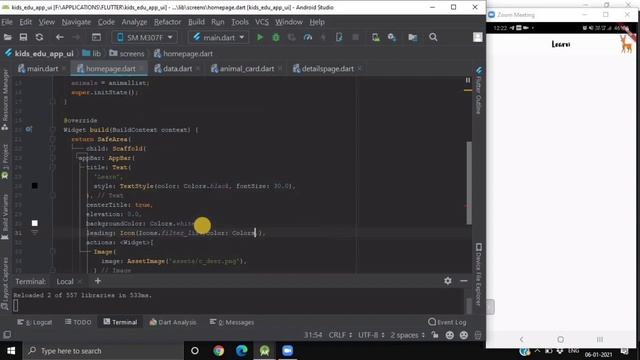Add a new terminal session
Screen dimensions: 640x360
(98, 281)
